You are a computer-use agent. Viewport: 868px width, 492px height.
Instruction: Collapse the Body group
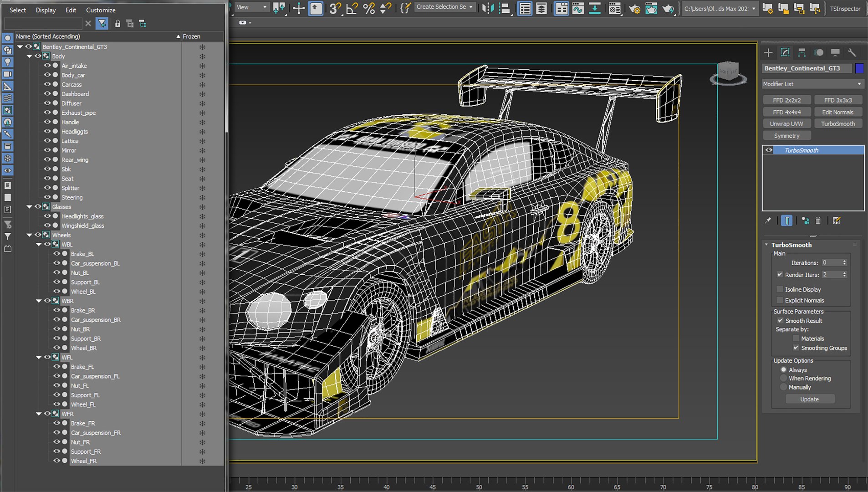pos(30,56)
